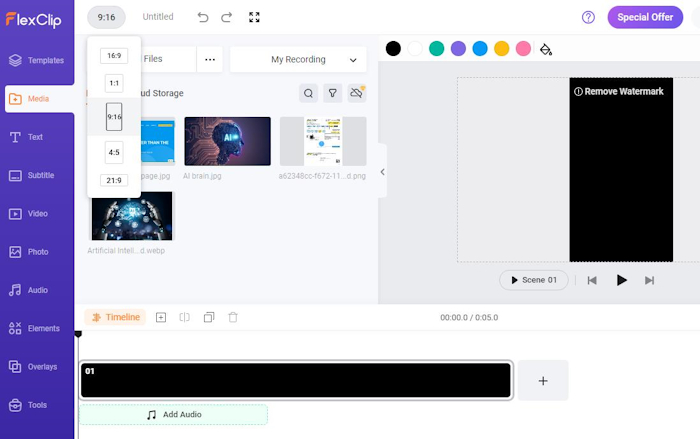Undo the last action

[x=203, y=17]
